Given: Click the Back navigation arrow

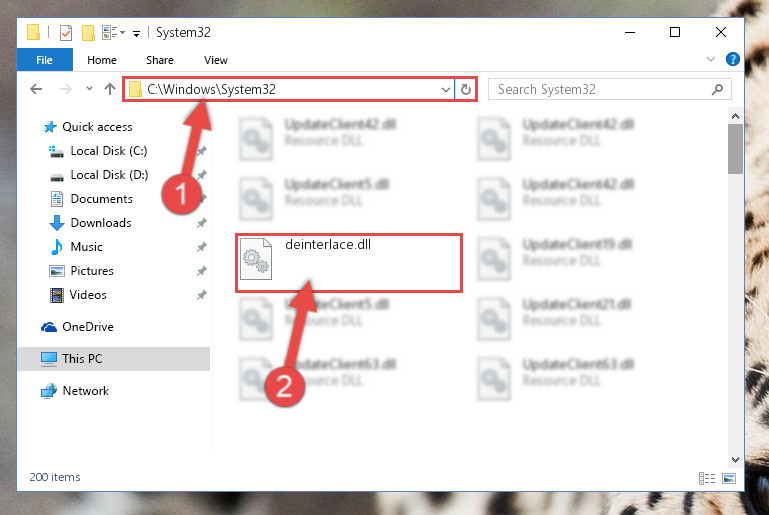Looking at the screenshot, I should (x=36, y=89).
